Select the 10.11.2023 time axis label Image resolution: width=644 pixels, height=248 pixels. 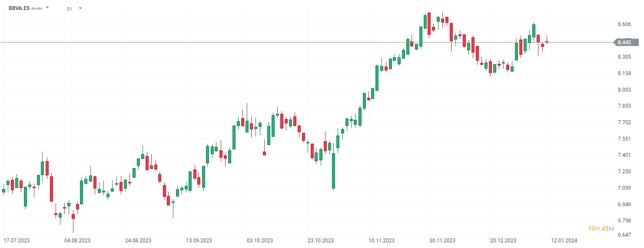[x=382, y=240]
